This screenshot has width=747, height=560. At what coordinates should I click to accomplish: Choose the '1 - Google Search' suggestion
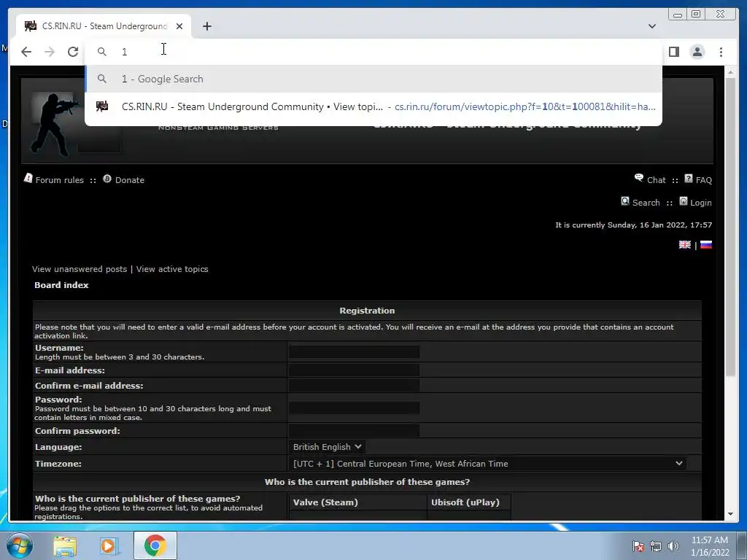(x=373, y=79)
